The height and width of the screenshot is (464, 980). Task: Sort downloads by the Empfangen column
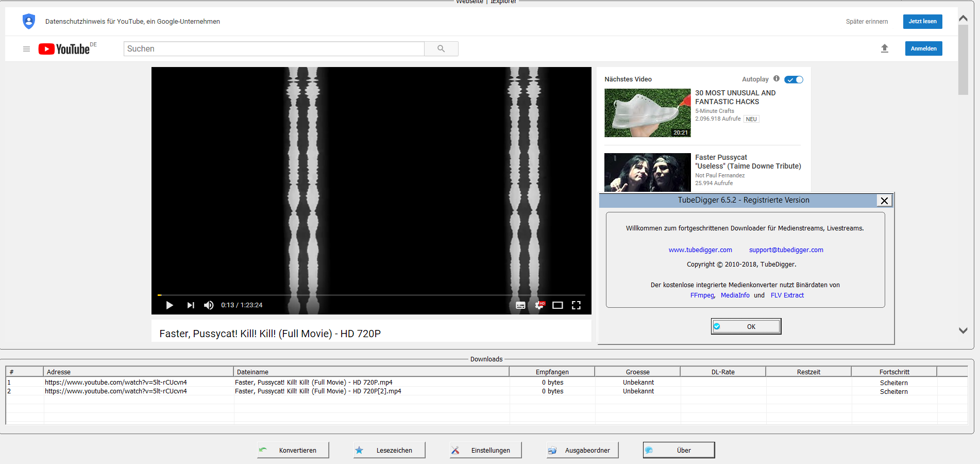(552, 372)
